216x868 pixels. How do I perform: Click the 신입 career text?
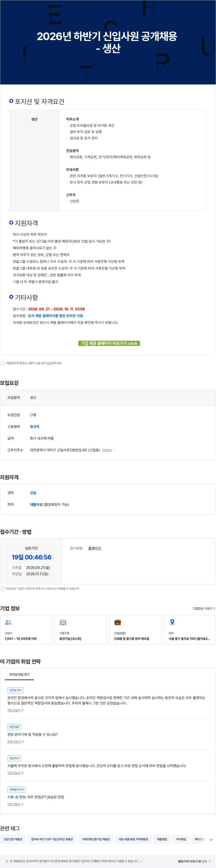pyautogui.click(x=33, y=493)
